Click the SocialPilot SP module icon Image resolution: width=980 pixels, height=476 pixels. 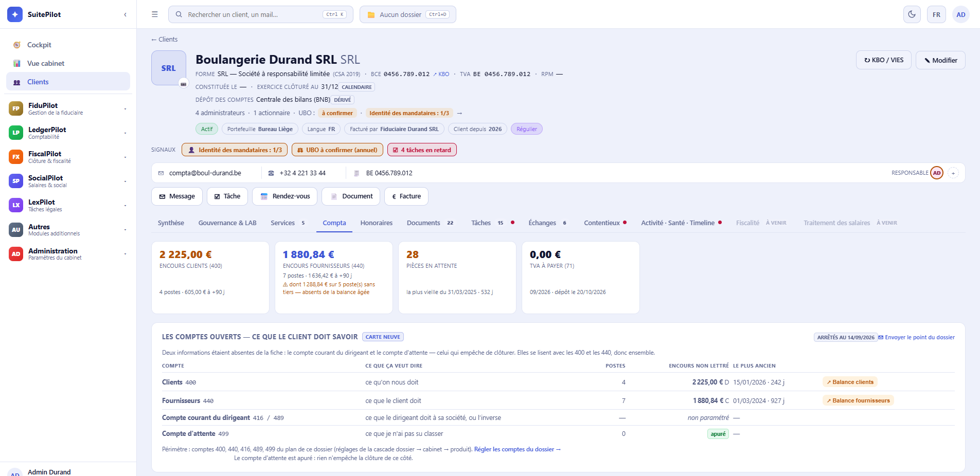16,181
